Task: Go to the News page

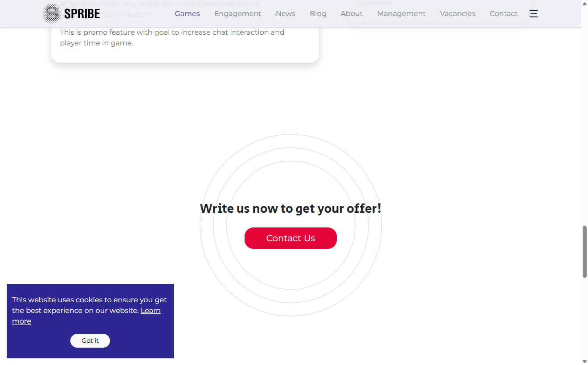Action: pos(286,14)
